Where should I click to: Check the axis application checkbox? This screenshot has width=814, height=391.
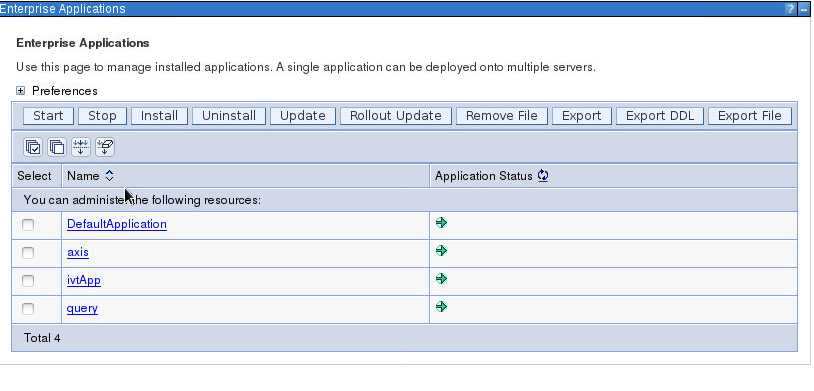28,253
